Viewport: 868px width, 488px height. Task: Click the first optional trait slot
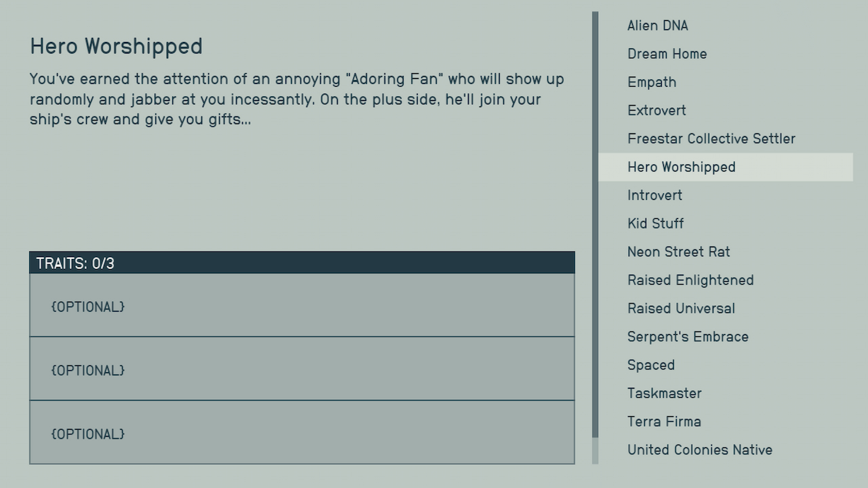pyautogui.click(x=302, y=306)
